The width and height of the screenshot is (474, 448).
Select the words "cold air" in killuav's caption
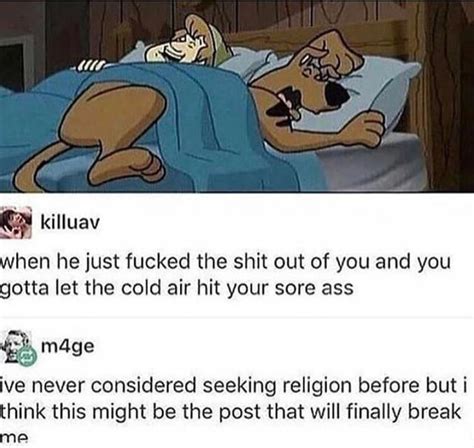pyautogui.click(x=159, y=288)
